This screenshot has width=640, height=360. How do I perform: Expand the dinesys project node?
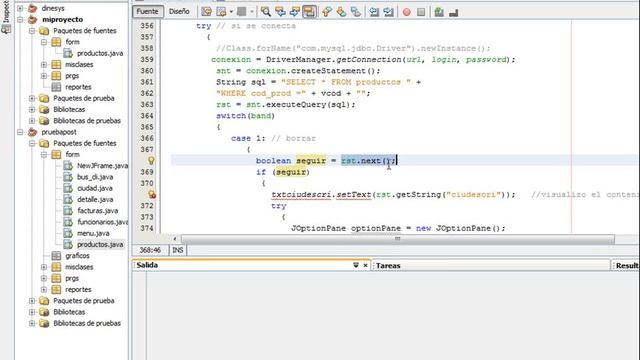click(x=20, y=8)
